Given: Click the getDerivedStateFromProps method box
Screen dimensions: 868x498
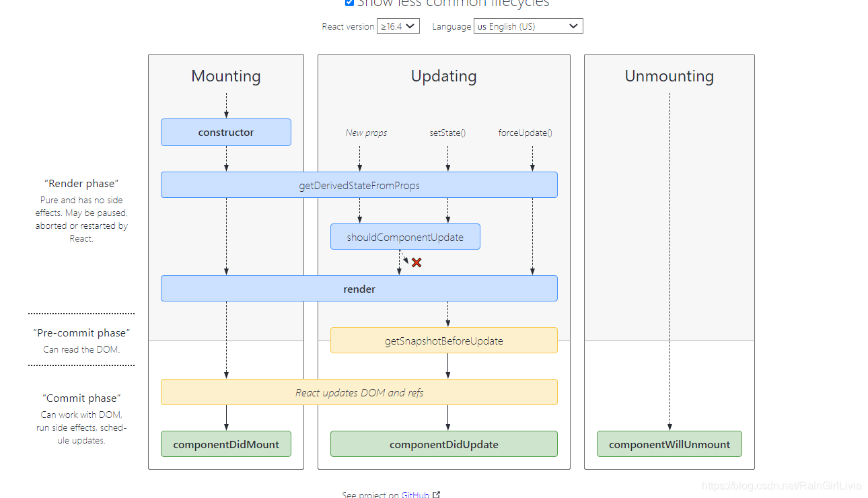Looking at the screenshot, I should (359, 185).
